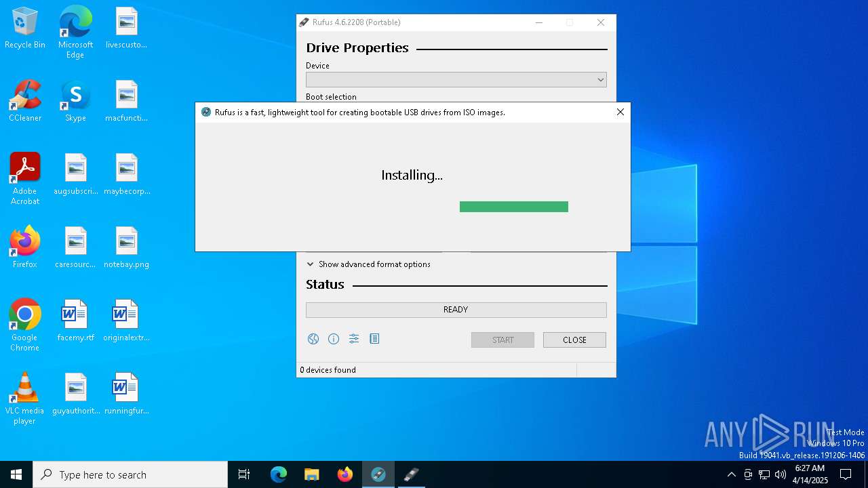Viewport: 868px width, 488px height.
Task: Expand Show advanced format options
Action: (x=368, y=264)
